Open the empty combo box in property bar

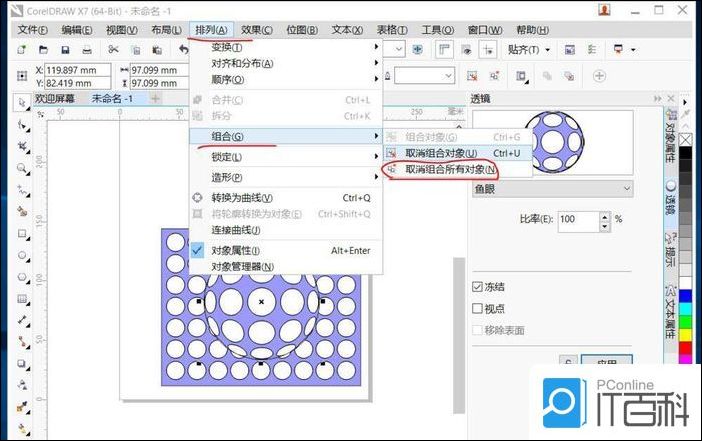click(424, 76)
